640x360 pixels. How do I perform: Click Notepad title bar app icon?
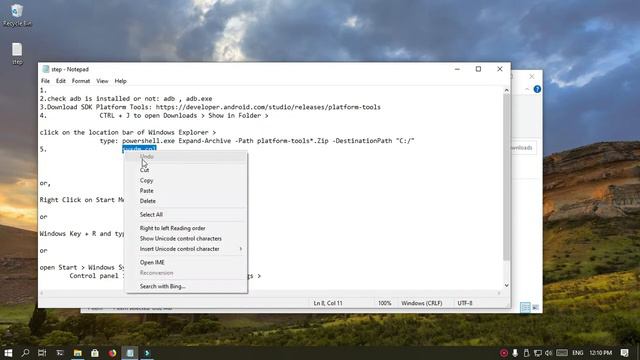(46, 69)
